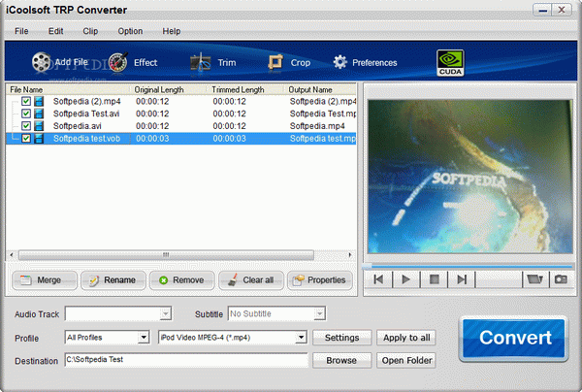This screenshot has width=582, height=392.
Task: Select the Softpedia Test.avi file name
Action: [x=86, y=114]
